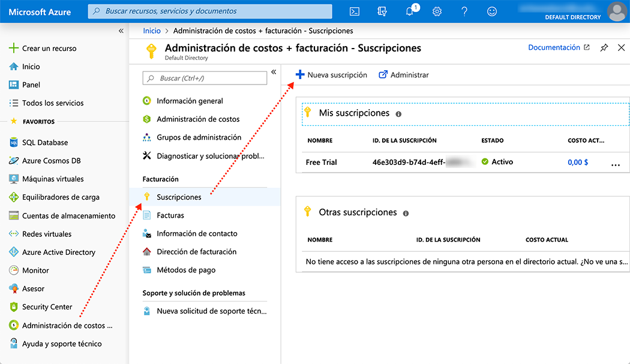Open Ayuda y soporte técnico
630x364 pixels.
coord(55,344)
